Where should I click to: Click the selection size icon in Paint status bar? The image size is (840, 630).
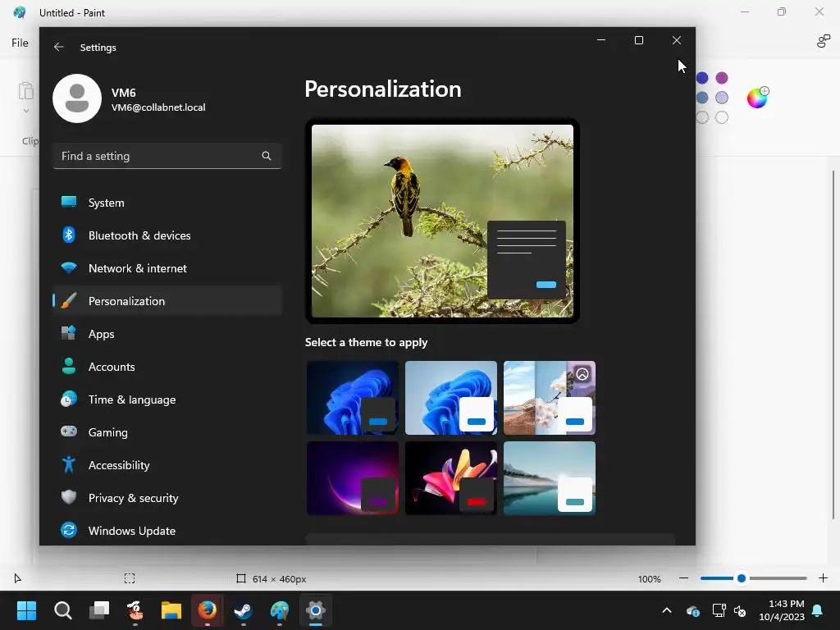(130, 578)
